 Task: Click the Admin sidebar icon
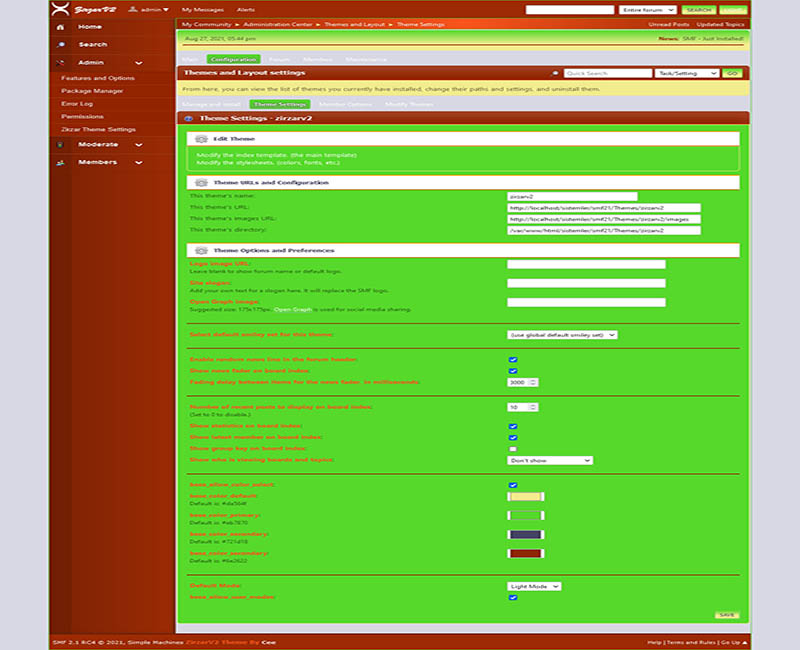[x=61, y=63]
